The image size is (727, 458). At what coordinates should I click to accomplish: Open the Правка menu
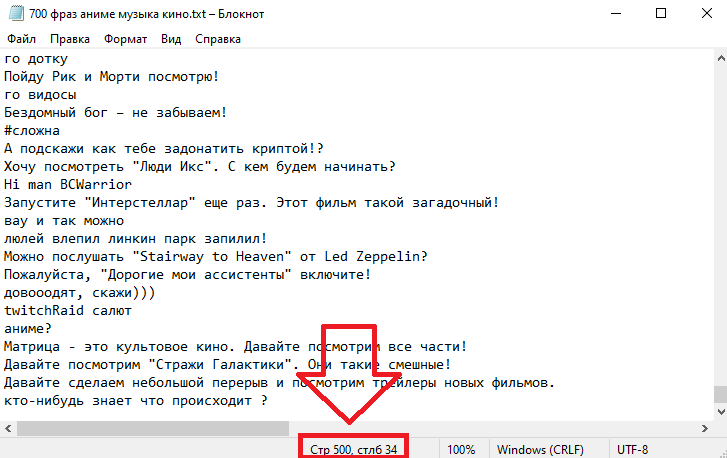(70, 39)
